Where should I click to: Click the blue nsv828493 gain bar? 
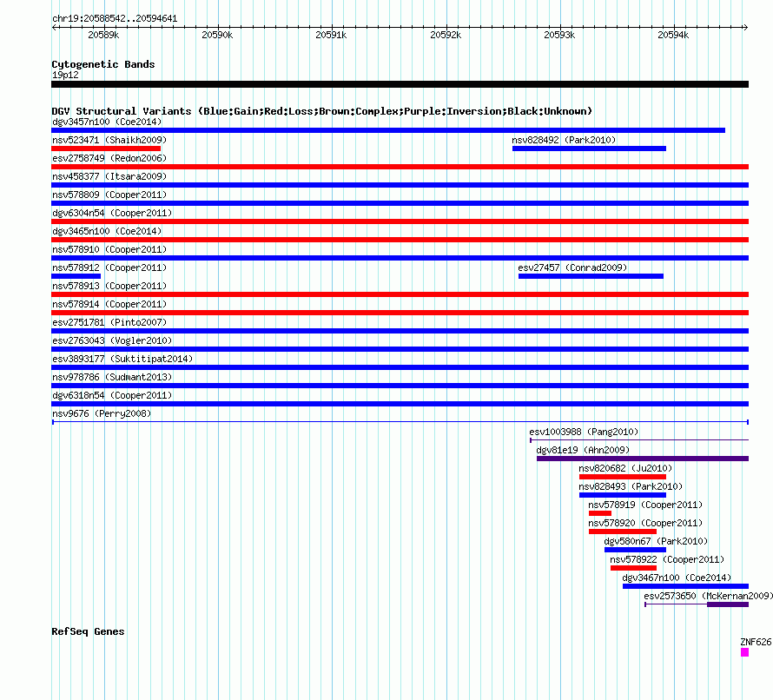(623, 495)
